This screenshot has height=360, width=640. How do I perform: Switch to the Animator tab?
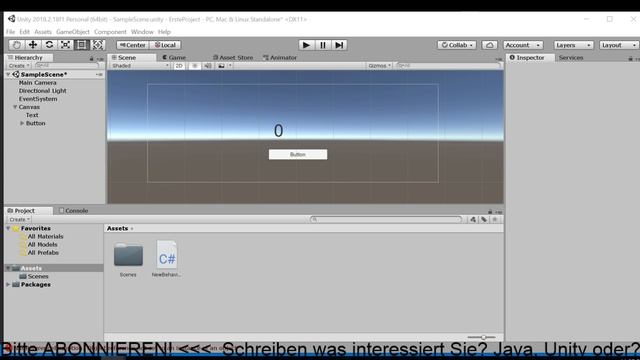point(280,58)
